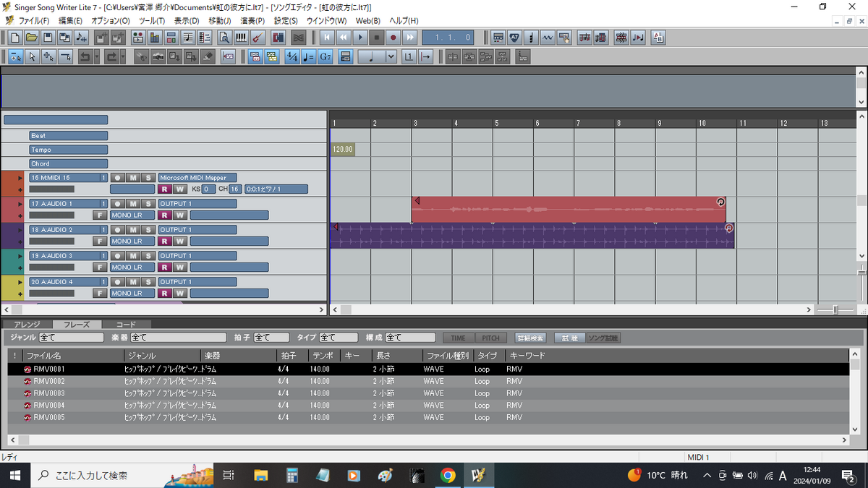The height and width of the screenshot is (488, 868).
Task: Click the AB text toolbar icon
Action: [x=658, y=37]
